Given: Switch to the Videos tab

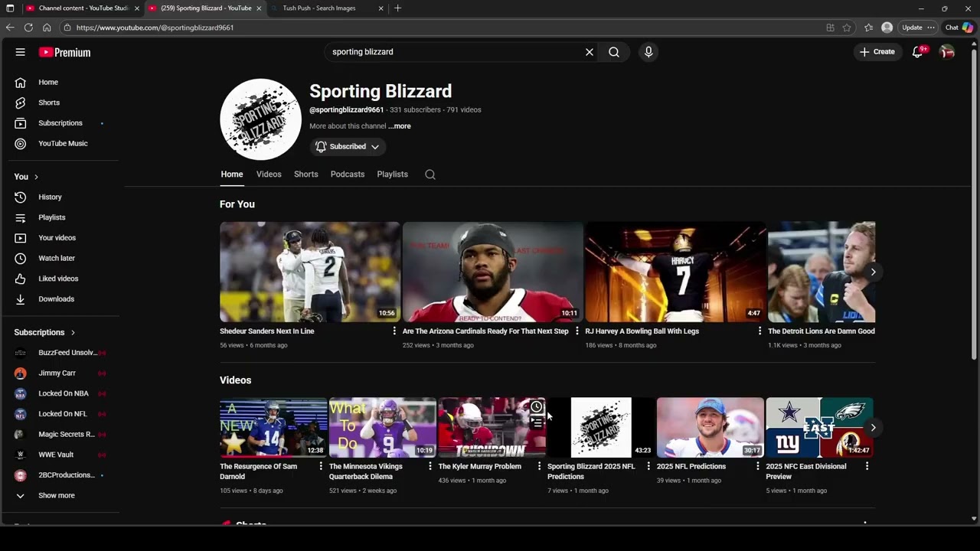Looking at the screenshot, I should click(269, 174).
